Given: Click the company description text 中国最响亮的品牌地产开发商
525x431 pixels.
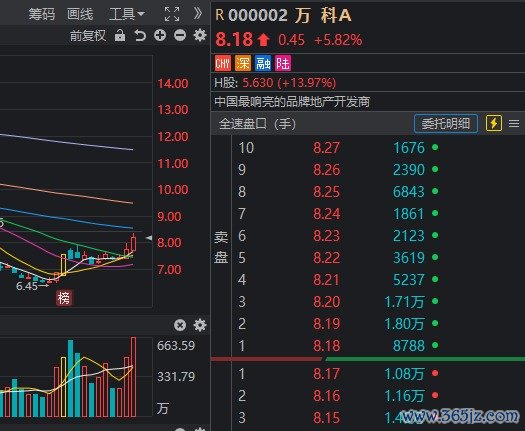Looking at the screenshot, I should tap(292, 102).
